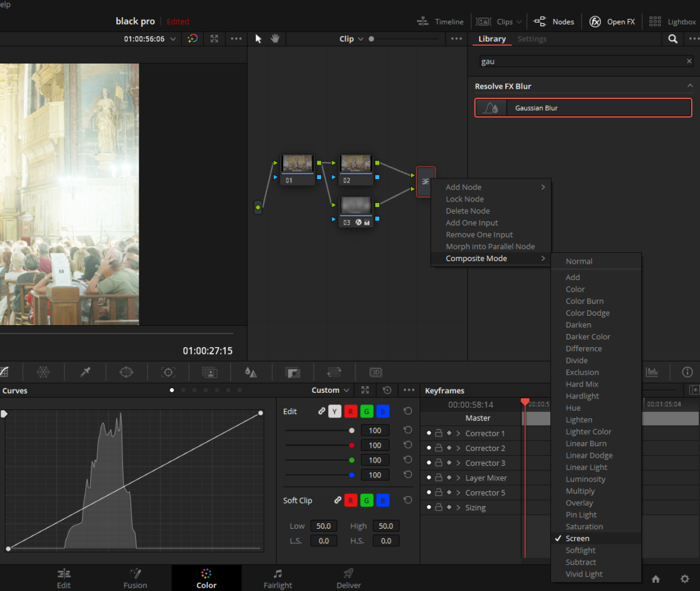Open the Information panel
Image resolution: width=700 pixels, height=591 pixels.
point(687,372)
